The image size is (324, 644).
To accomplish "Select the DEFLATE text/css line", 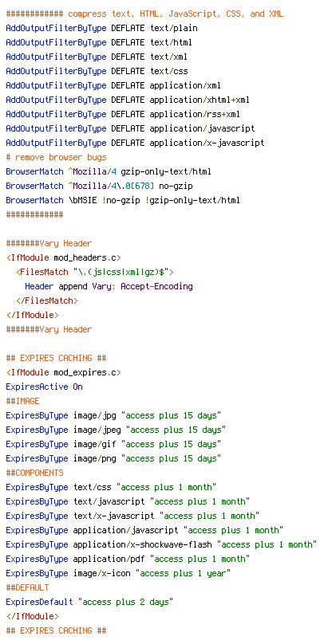I will 97,72.
